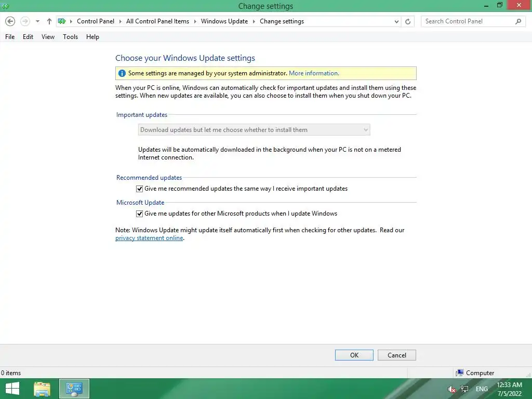Screen dimensions: 532x399
Task: Select Control Panel in the breadcrumb
Action: [x=96, y=21]
